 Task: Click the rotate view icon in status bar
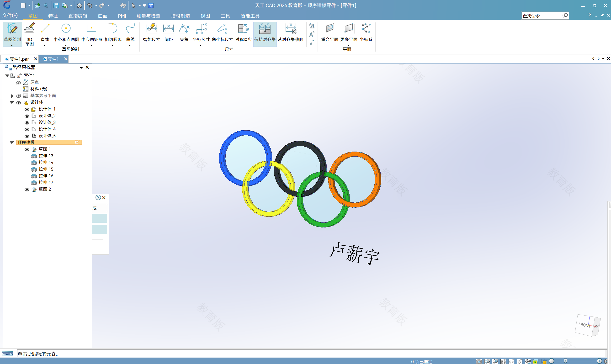coord(520,361)
